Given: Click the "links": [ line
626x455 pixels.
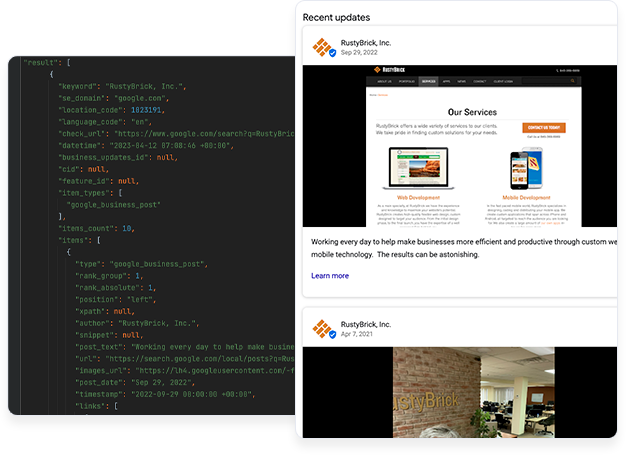Looking at the screenshot, I should click(x=96, y=406).
